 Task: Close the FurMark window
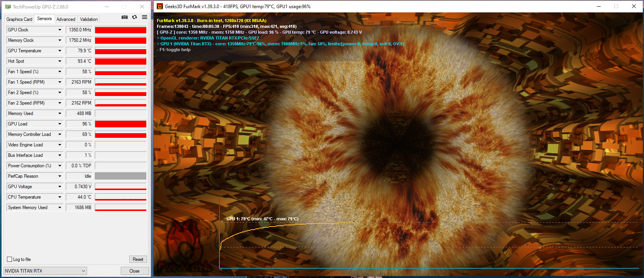click(x=634, y=6)
